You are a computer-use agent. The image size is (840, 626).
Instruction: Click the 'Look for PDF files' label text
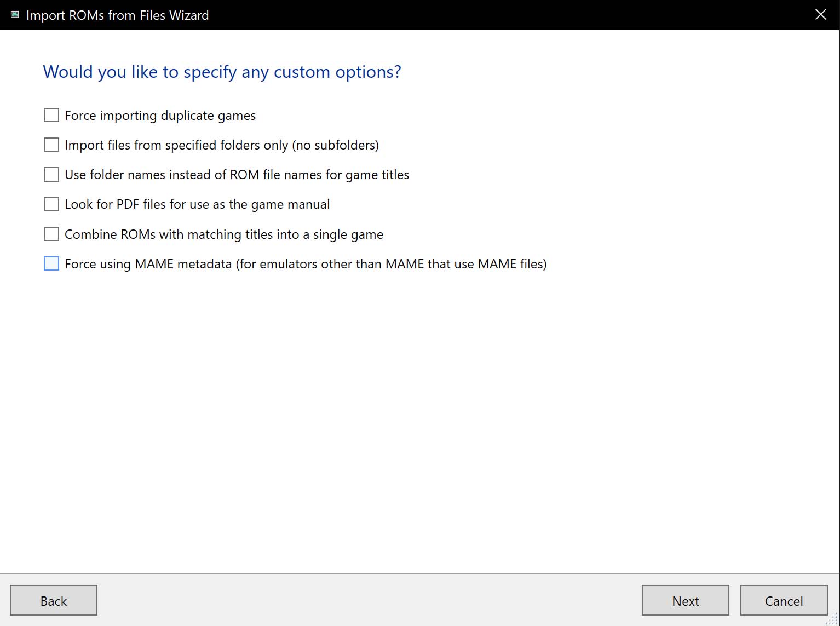click(197, 204)
